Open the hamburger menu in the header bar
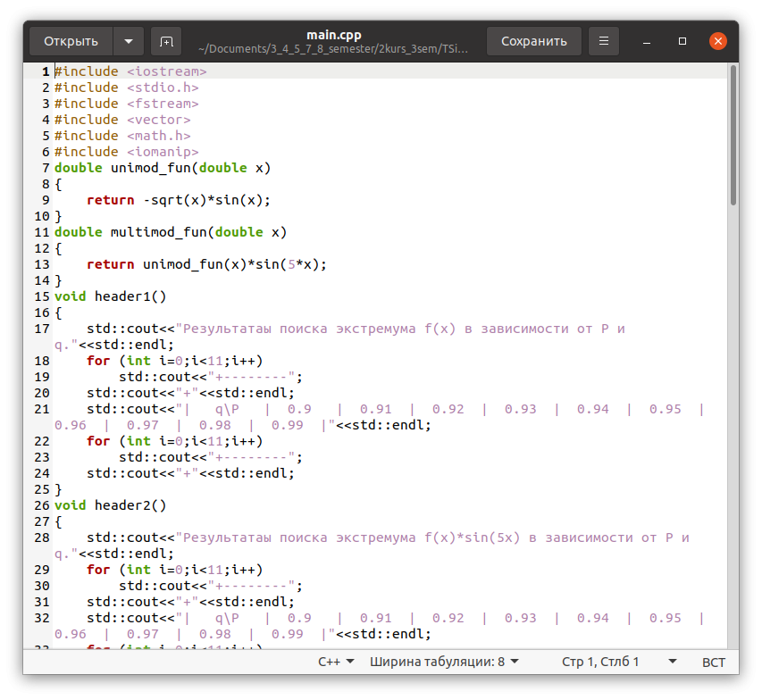The image size is (762, 700). (x=605, y=41)
